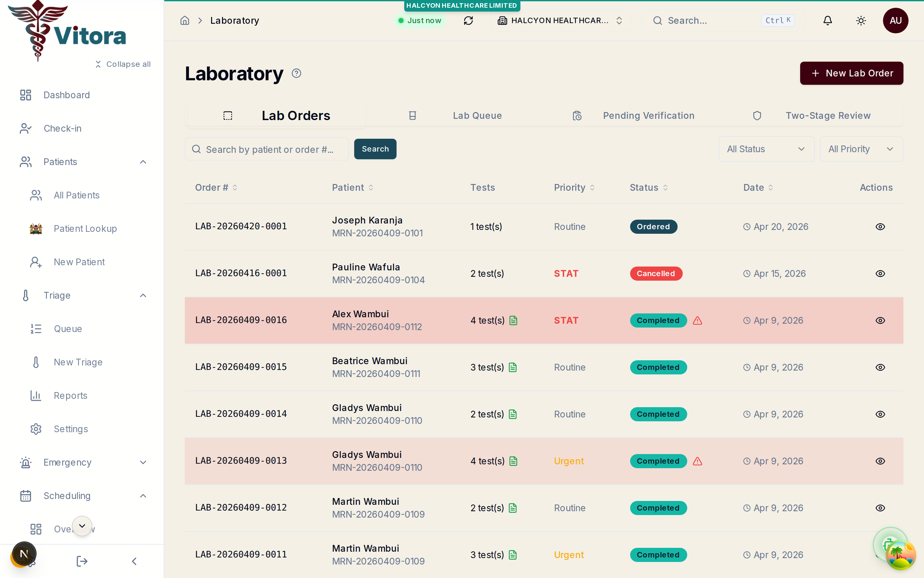Click the New Lab Order button
Screen dimensions: 924x578
pos(851,74)
